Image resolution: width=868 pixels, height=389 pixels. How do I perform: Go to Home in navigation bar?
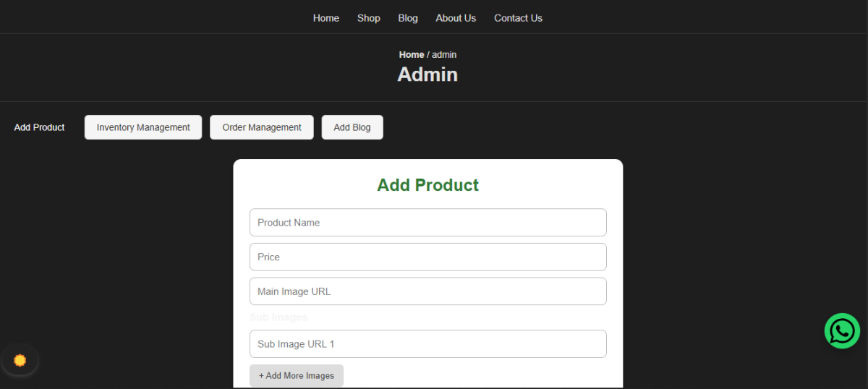pyautogui.click(x=325, y=18)
